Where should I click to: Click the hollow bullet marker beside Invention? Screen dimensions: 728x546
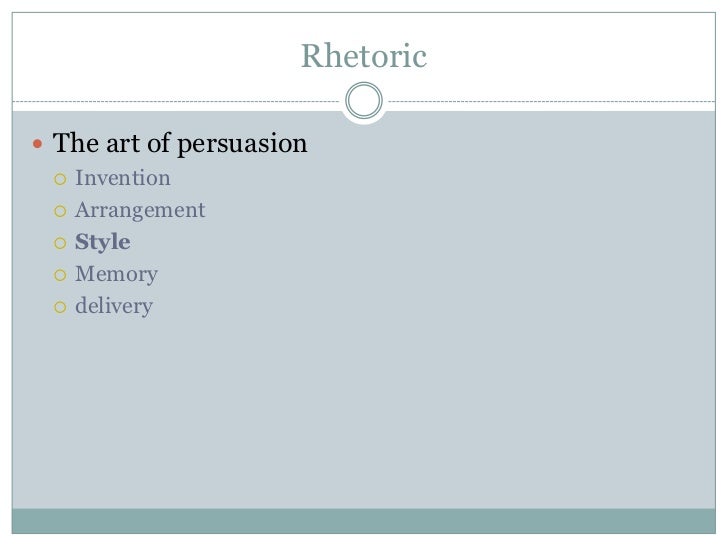click(x=60, y=180)
